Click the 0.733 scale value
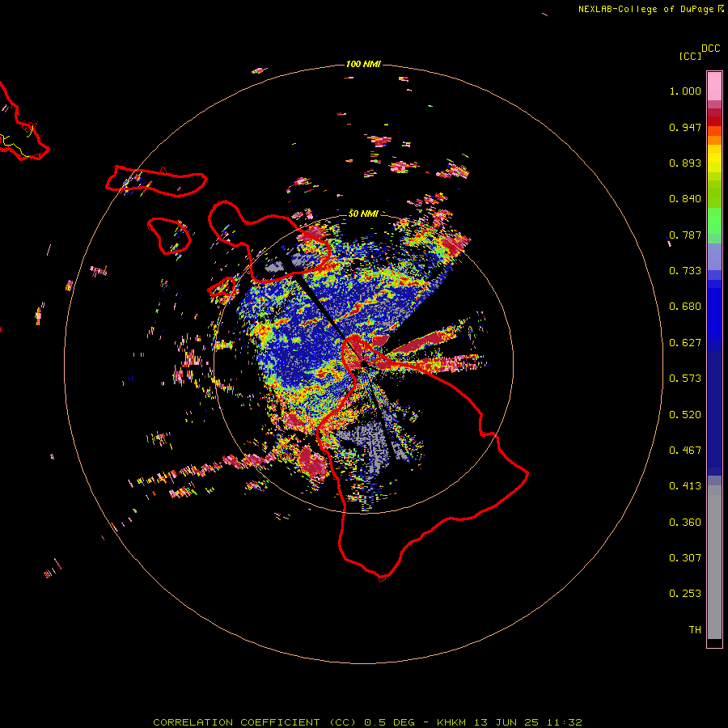The height and width of the screenshot is (728, 728). (x=685, y=271)
